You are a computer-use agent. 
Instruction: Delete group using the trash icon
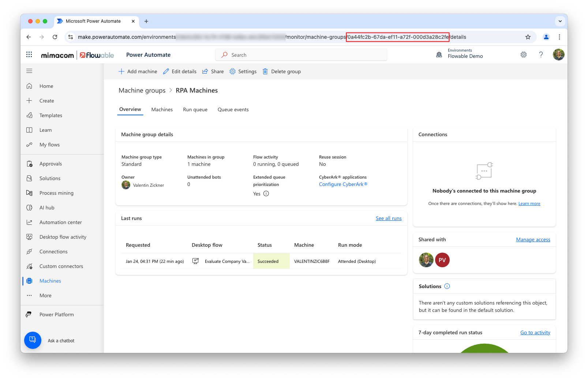(x=281, y=71)
